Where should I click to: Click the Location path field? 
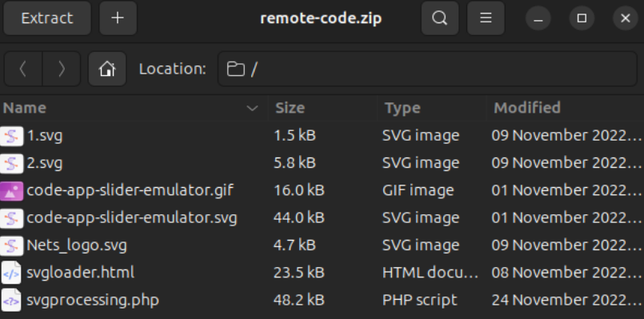pyautogui.click(x=427, y=69)
